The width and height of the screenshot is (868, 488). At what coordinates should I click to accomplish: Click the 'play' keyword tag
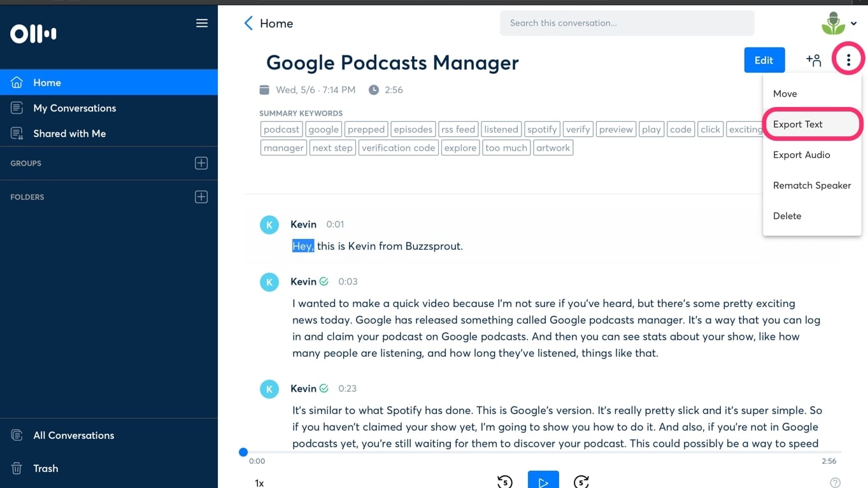pyautogui.click(x=651, y=129)
